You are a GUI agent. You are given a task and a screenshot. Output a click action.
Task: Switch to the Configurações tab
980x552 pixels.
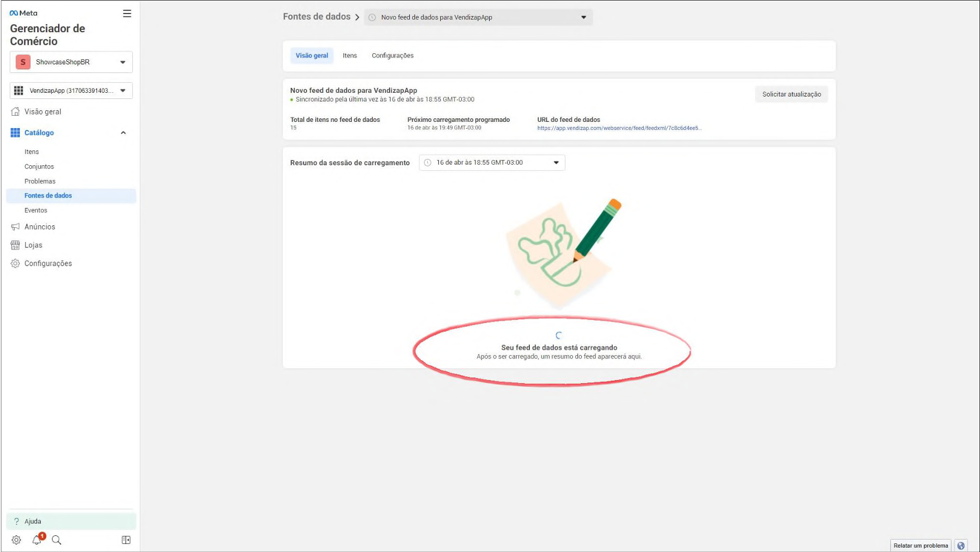click(392, 56)
